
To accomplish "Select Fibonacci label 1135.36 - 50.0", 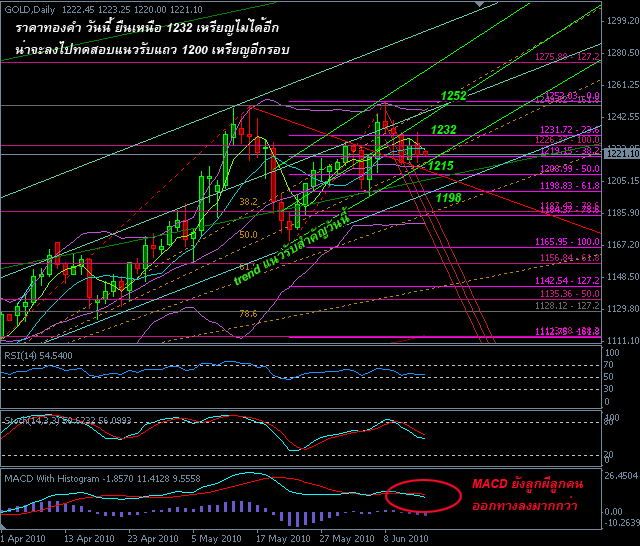I will (570, 294).
